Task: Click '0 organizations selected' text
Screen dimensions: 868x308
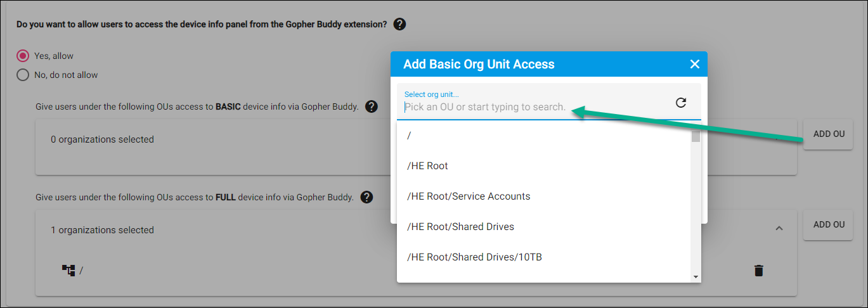Action: [x=102, y=139]
